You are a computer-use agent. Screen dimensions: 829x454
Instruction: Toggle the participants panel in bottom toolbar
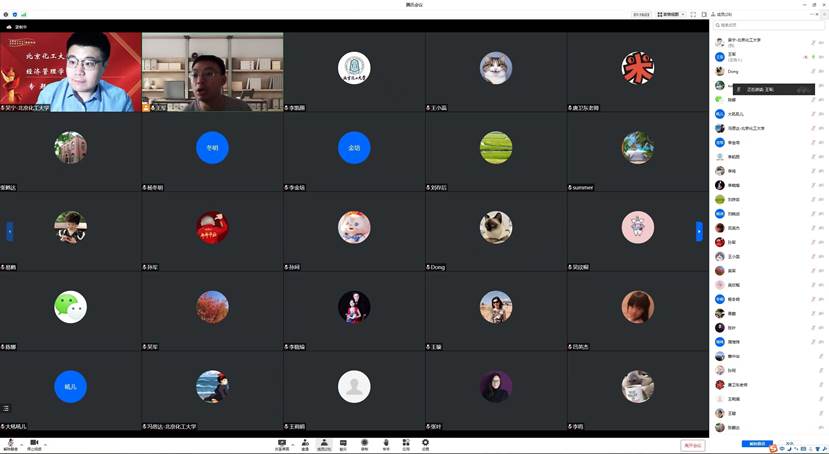(x=323, y=443)
